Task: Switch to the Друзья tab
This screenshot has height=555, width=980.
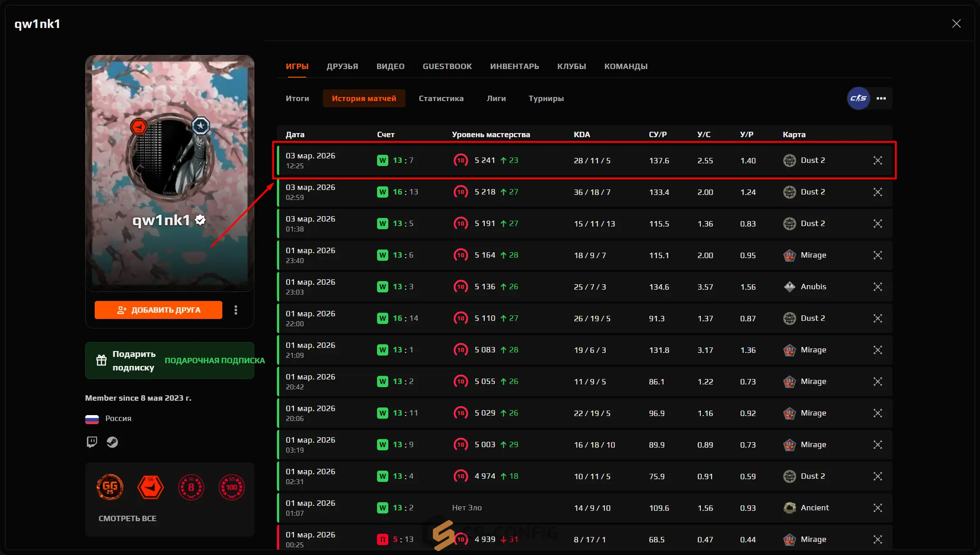Action: click(342, 66)
